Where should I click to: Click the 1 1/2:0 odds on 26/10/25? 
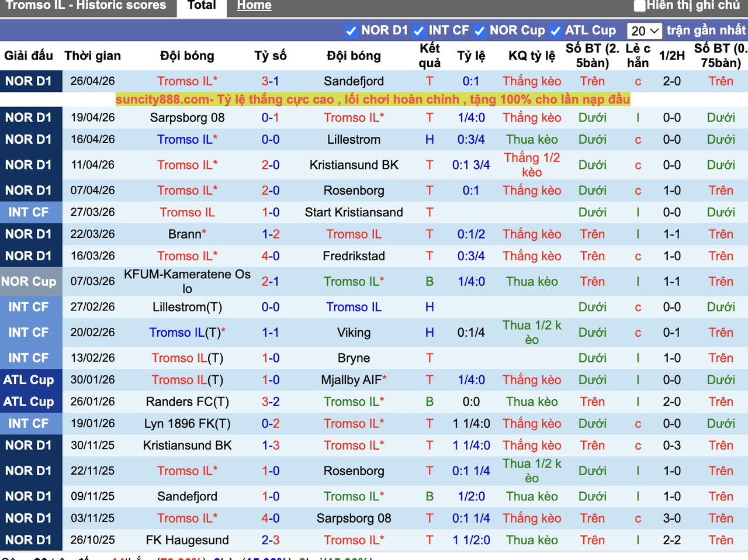pos(471,540)
